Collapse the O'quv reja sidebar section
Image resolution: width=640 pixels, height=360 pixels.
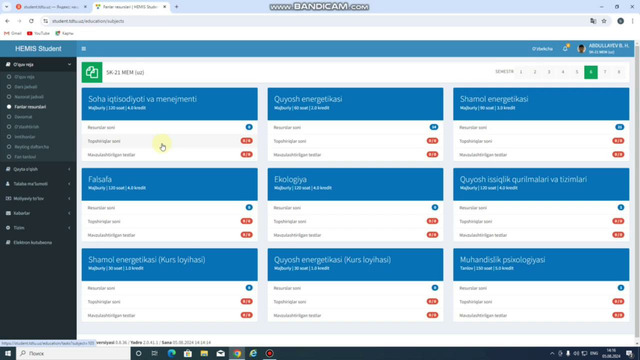click(x=38, y=64)
